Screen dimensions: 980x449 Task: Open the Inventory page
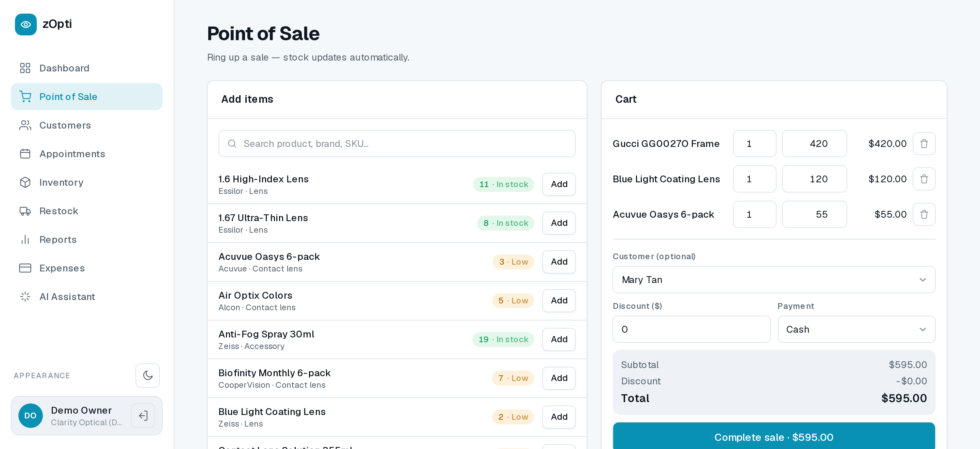pos(87,182)
